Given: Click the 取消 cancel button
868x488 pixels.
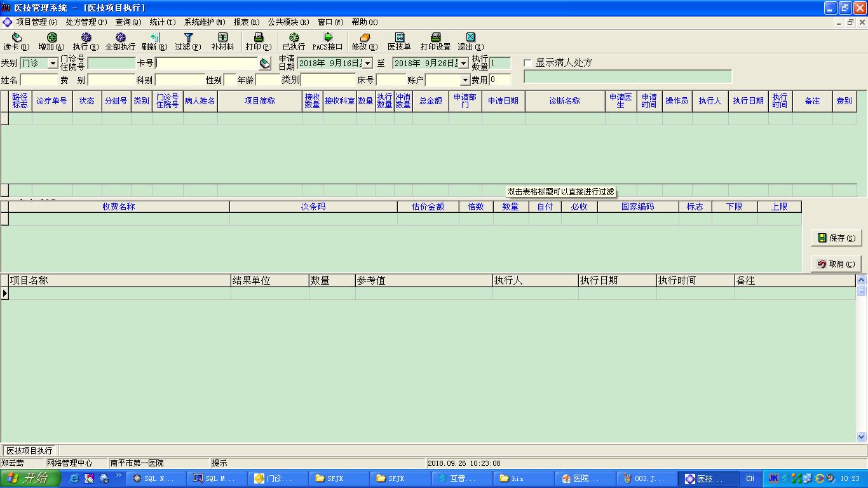Looking at the screenshot, I should (836, 264).
